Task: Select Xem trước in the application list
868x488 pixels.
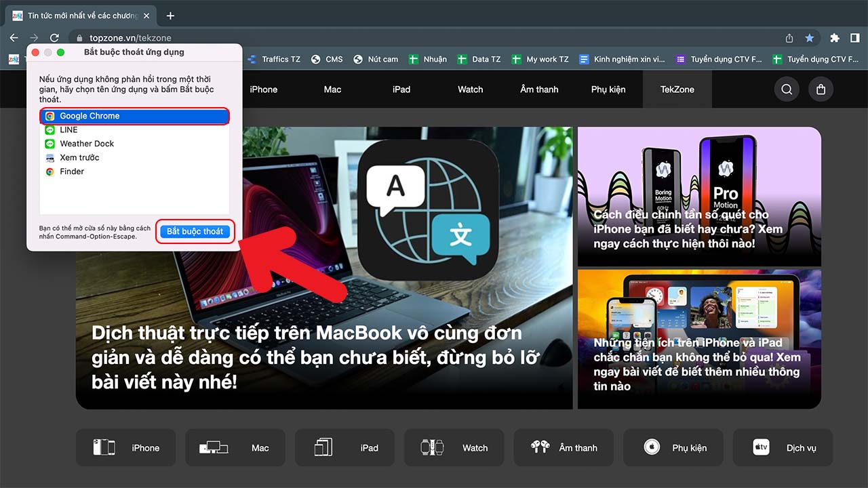Action: coord(134,157)
